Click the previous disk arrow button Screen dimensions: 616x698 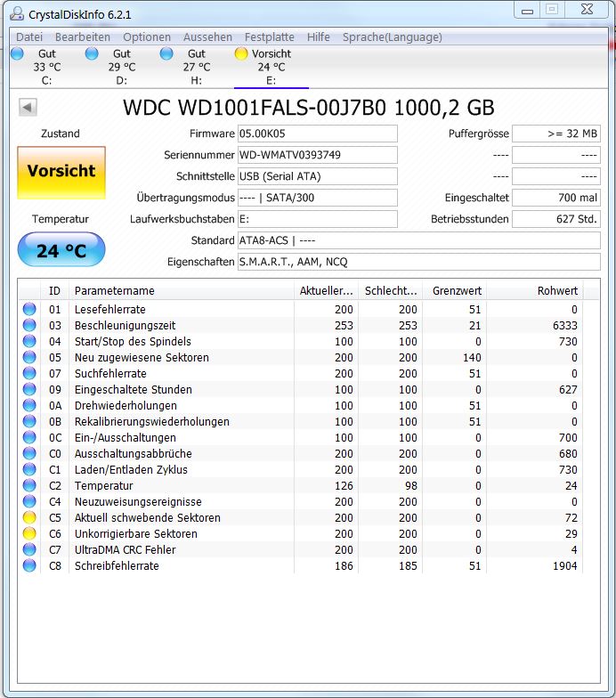click(28, 107)
